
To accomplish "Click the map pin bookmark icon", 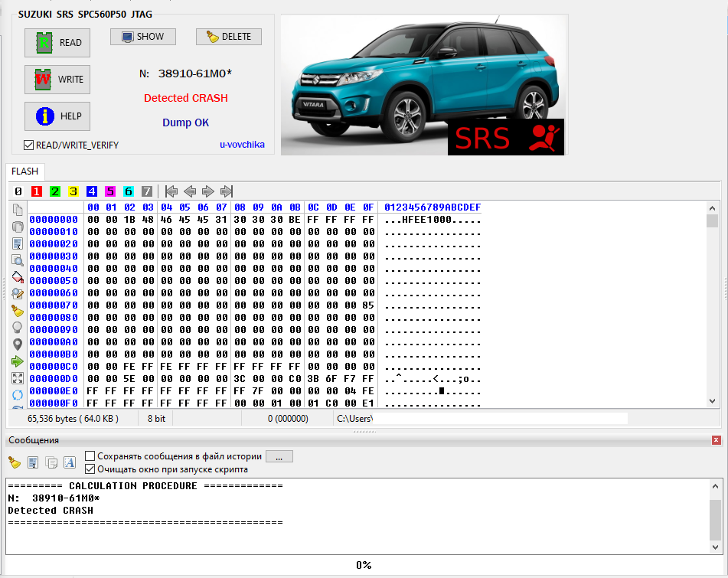I will (x=18, y=345).
